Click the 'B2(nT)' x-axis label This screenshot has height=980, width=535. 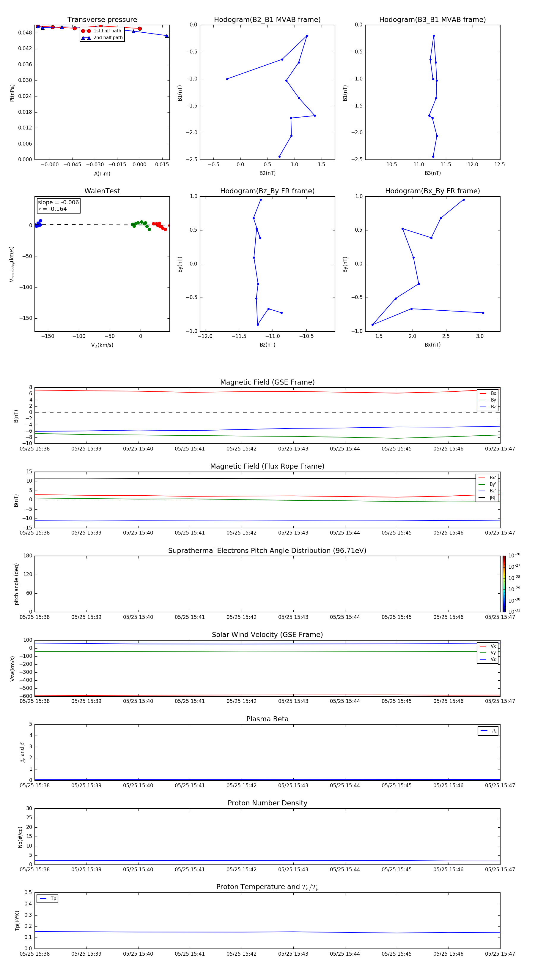267,173
